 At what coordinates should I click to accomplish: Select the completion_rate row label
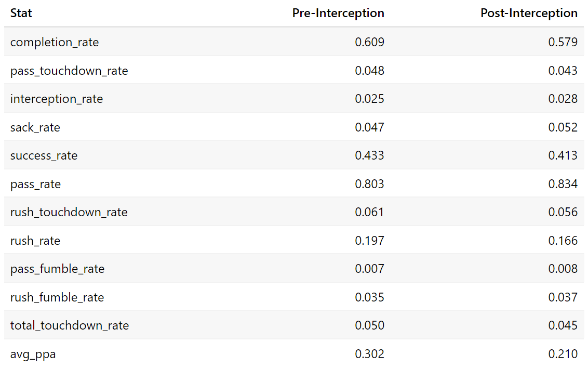coord(55,42)
